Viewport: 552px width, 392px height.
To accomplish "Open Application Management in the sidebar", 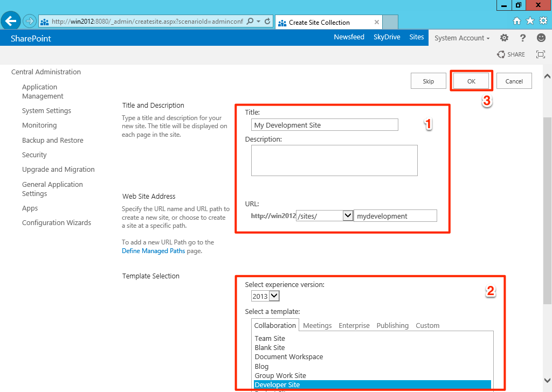I will pyautogui.click(x=43, y=92).
